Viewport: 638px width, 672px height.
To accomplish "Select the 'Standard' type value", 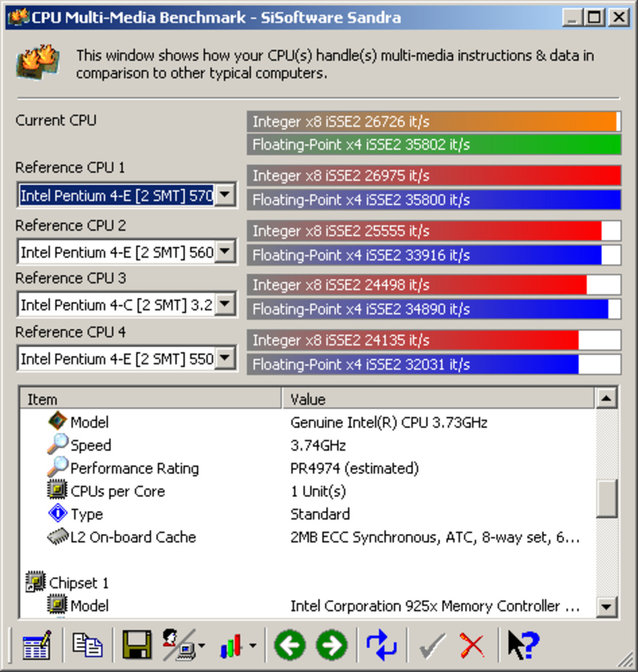I will click(x=320, y=514).
